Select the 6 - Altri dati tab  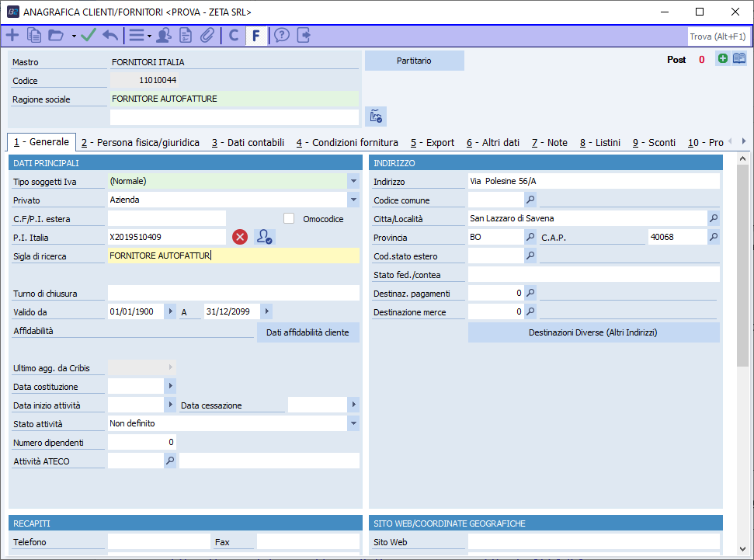click(x=493, y=142)
